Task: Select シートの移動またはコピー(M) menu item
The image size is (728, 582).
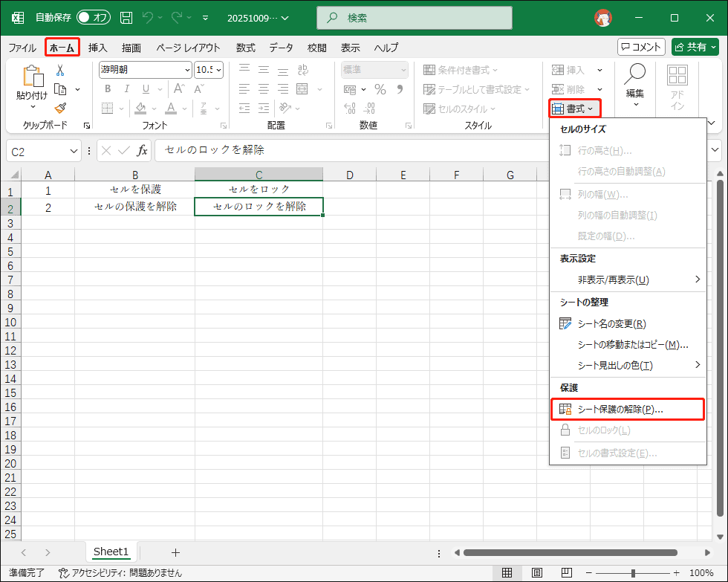Action: [628, 345]
